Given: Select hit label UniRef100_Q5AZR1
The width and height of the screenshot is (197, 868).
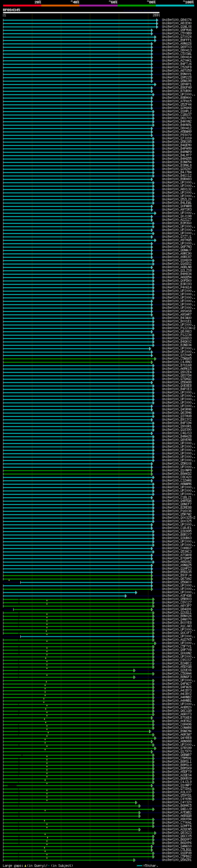Looking at the screenshot, I should [x=176, y=860].
